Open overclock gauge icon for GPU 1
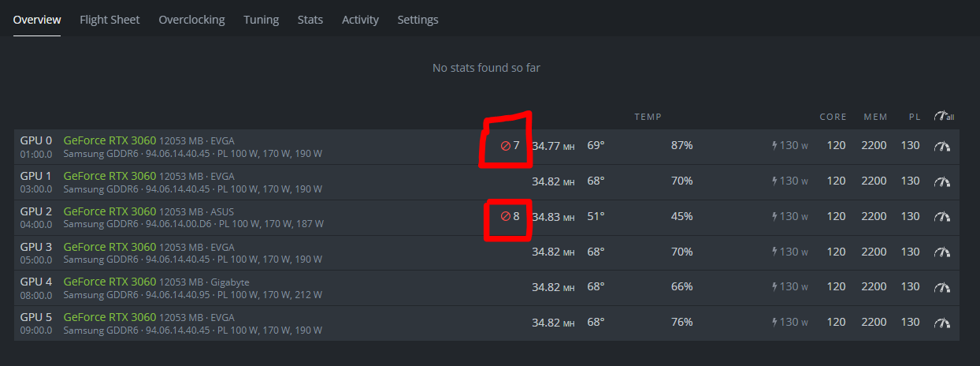Viewport: 980px width, 366px height. click(x=942, y=181)
